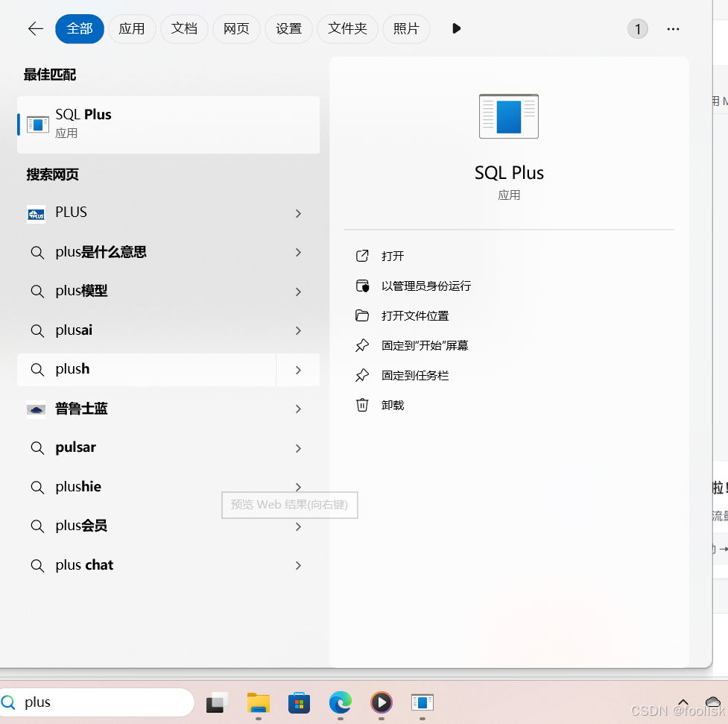Viewport: 728px width, 724px height.
Task: Click the taskbar search magnifier icon
Action: 8,702
